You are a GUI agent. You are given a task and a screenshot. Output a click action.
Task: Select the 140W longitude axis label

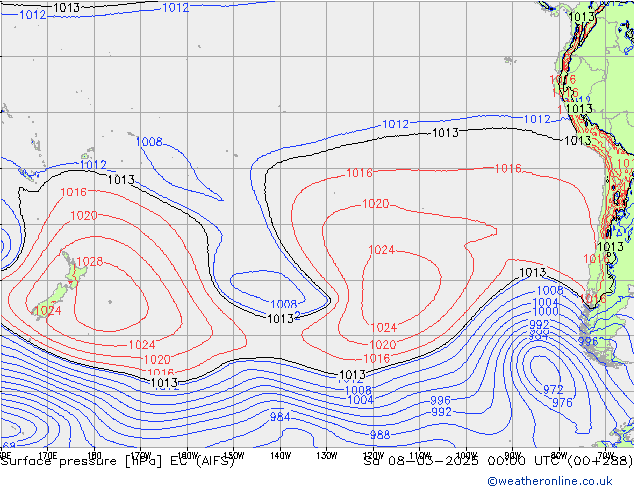tap(280, 456)
